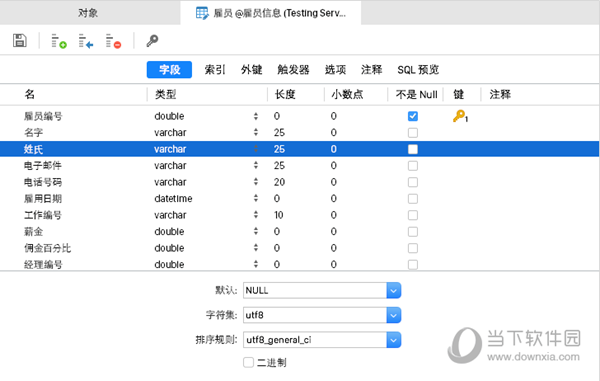Viewport: 600px width, 381px height.
Task: Select the 薪金 field name
Action: pyautogui.click(x=33, y=231)
